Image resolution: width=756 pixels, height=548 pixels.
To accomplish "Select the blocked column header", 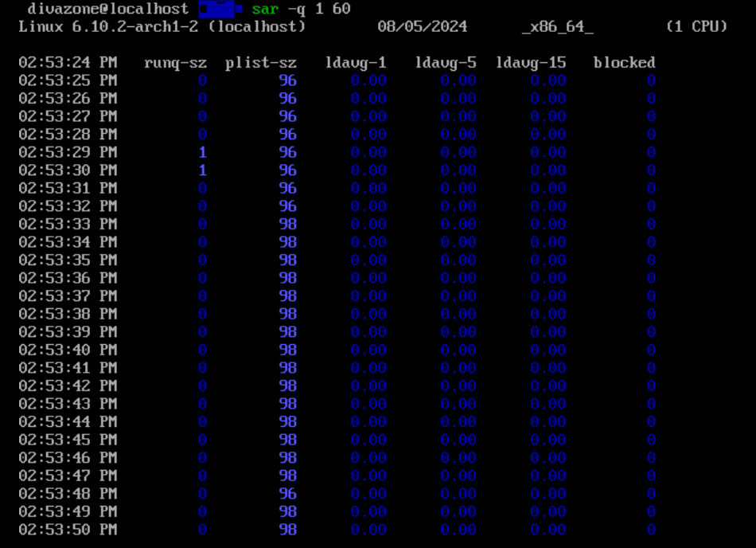I will pyautogui.click(x=624, y=62).
